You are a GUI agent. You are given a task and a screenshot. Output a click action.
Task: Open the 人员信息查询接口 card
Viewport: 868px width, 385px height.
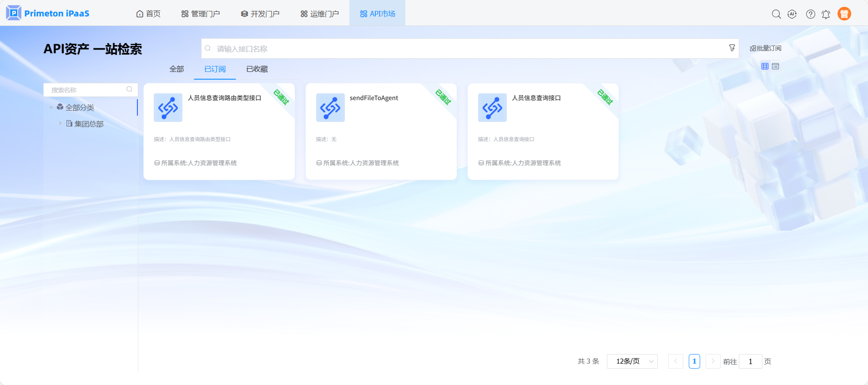click(x=543, y=131)
